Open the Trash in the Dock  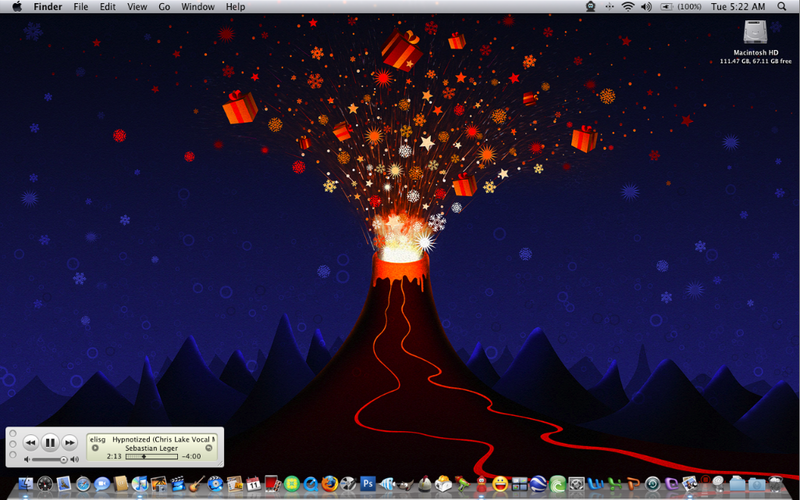(x=774, y=484)
